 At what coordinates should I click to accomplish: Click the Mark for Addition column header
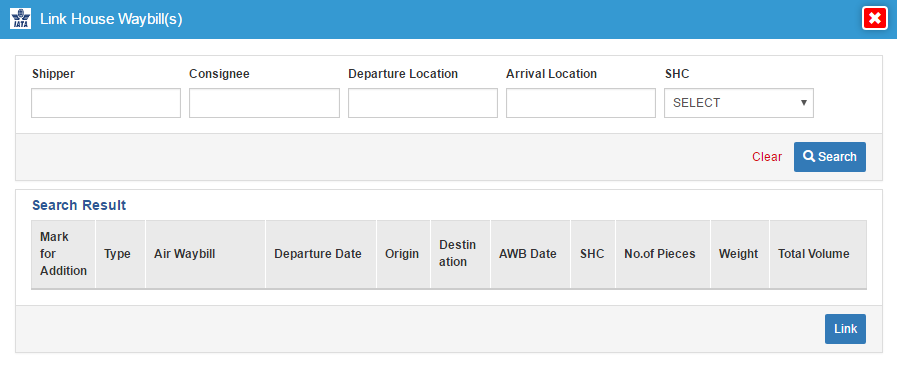point(63,254)
